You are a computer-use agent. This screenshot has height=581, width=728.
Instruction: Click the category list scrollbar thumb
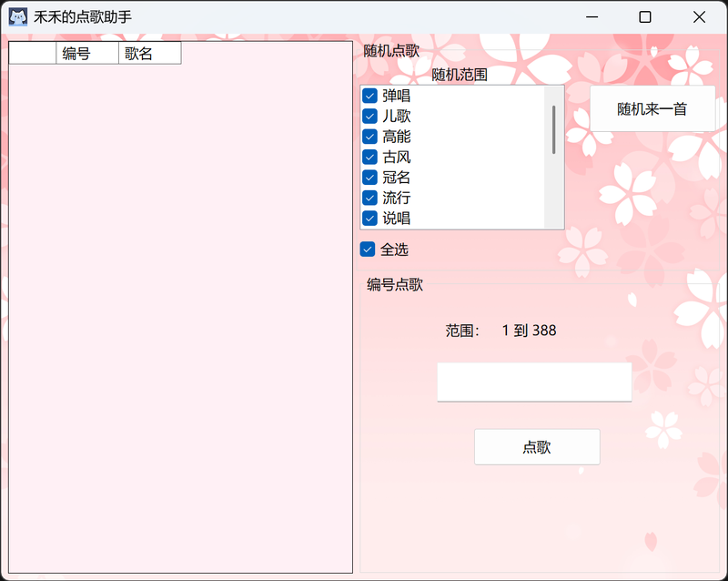(554, 129)
